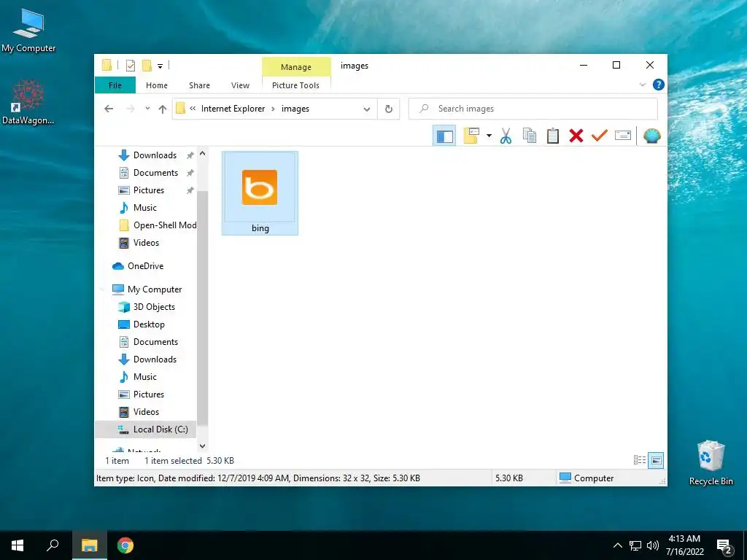Screen dimensions: 747x560
Task: Delete the file with the red X icon
Action: [x=576, y=136]
